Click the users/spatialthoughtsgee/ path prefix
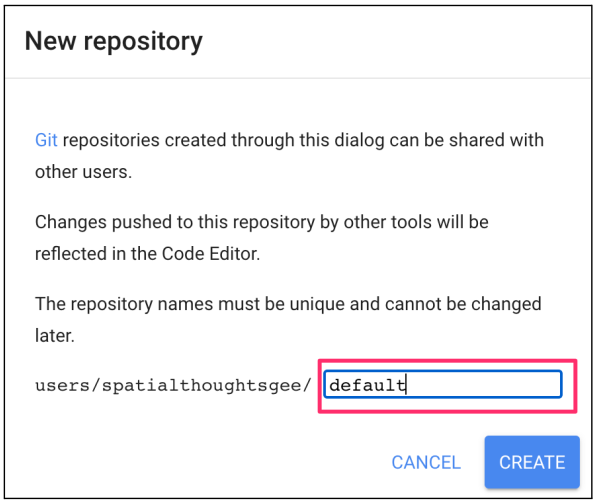Viewport: 597px width, 503px height. point(173,385)
